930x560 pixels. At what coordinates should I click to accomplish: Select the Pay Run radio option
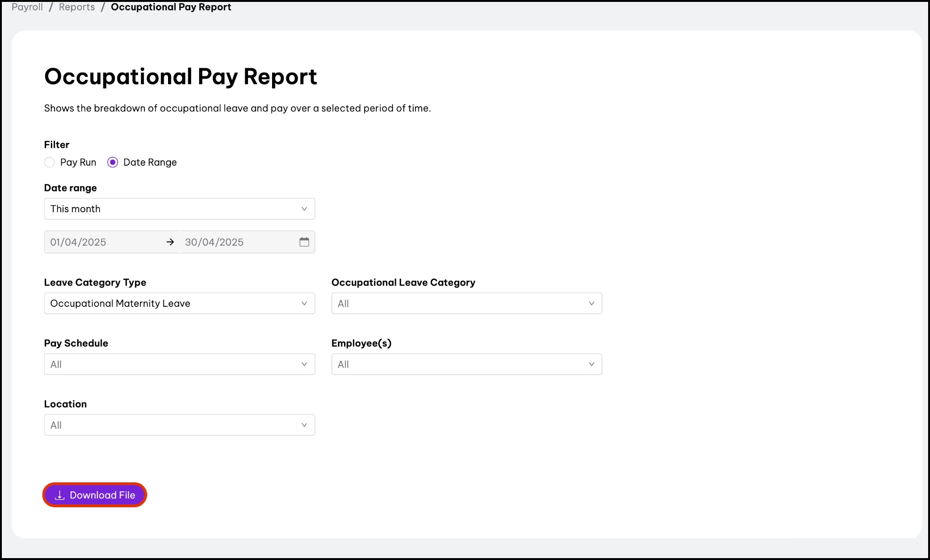[49, 162]
